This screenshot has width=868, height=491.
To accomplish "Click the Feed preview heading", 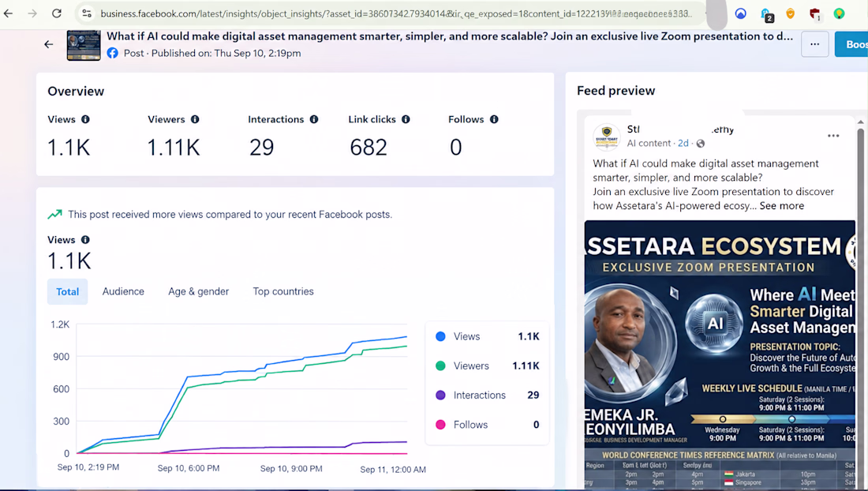I will click(x=615, y=91).
